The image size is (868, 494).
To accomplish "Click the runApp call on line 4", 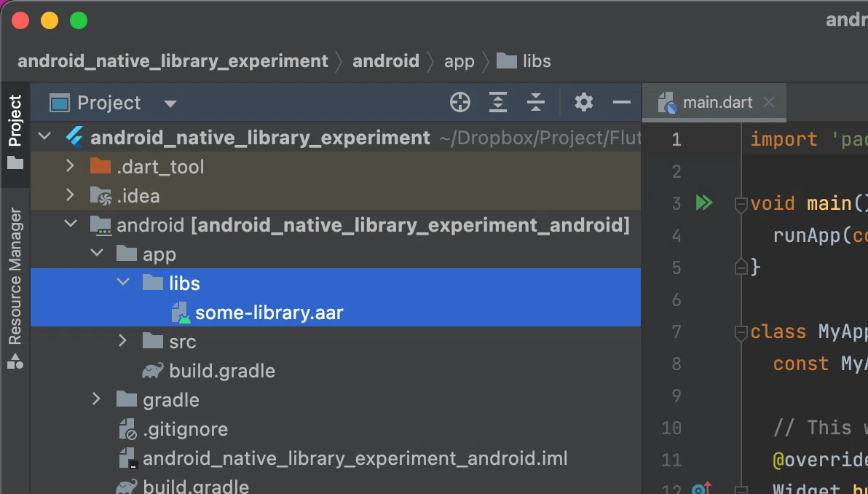I will coord(821,236).
